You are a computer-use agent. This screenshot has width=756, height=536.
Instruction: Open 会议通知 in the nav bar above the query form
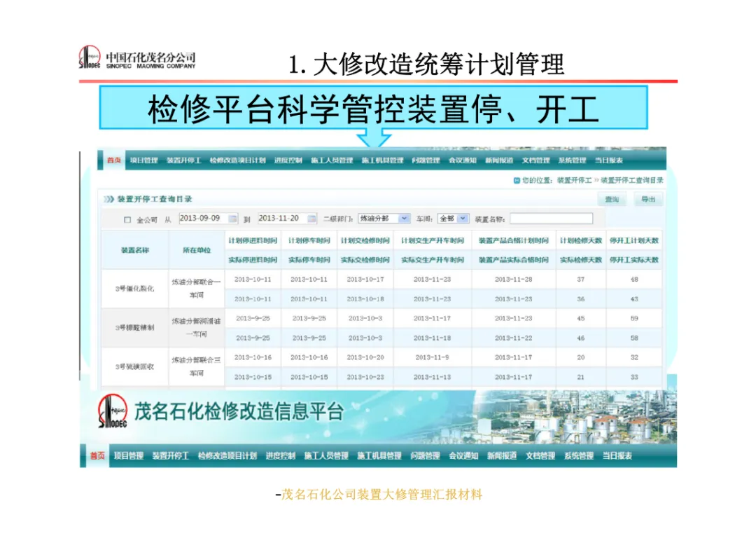click(x=463, y=160)
